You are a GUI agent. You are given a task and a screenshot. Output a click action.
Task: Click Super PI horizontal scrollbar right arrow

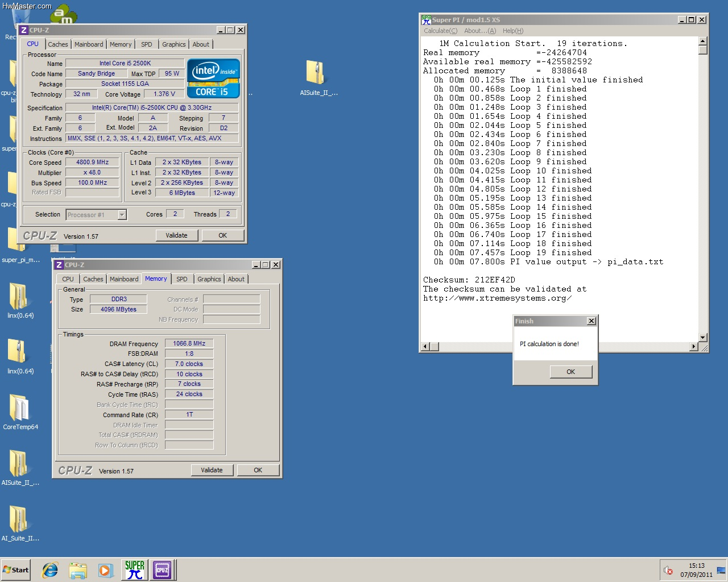pos(693,347)
